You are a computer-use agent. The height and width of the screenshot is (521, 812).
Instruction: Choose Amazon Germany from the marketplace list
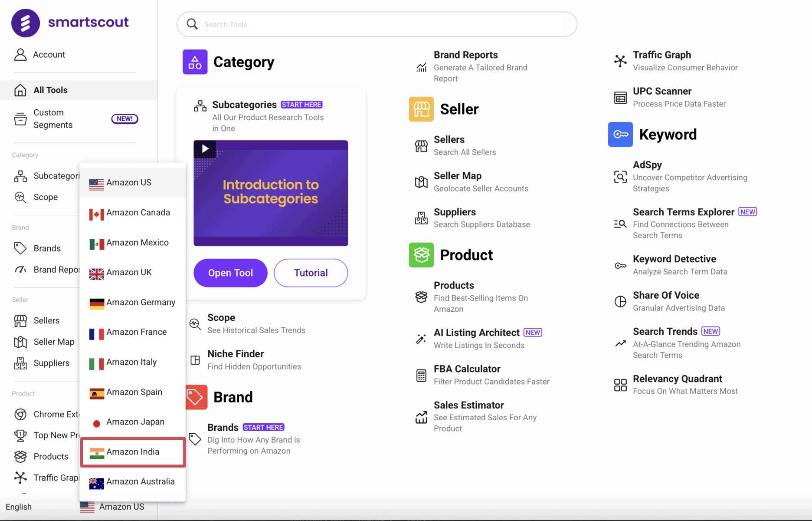click(133, 302)
